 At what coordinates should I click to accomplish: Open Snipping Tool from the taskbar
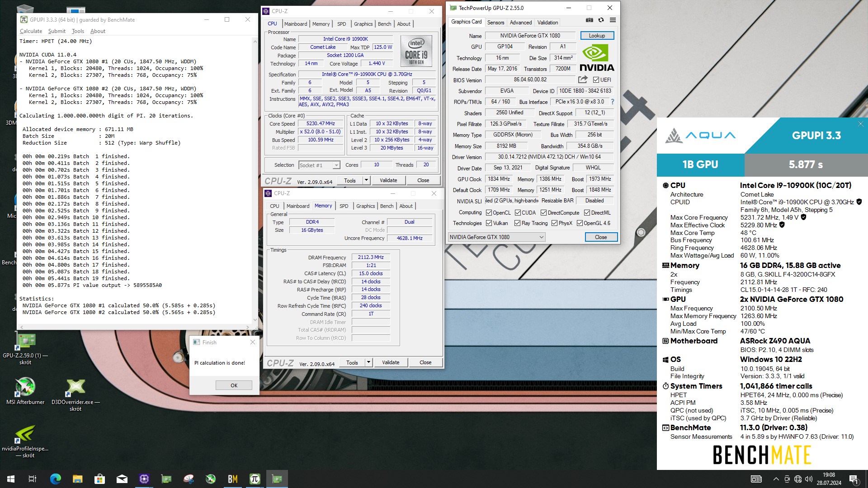click(x=189, y=479)
